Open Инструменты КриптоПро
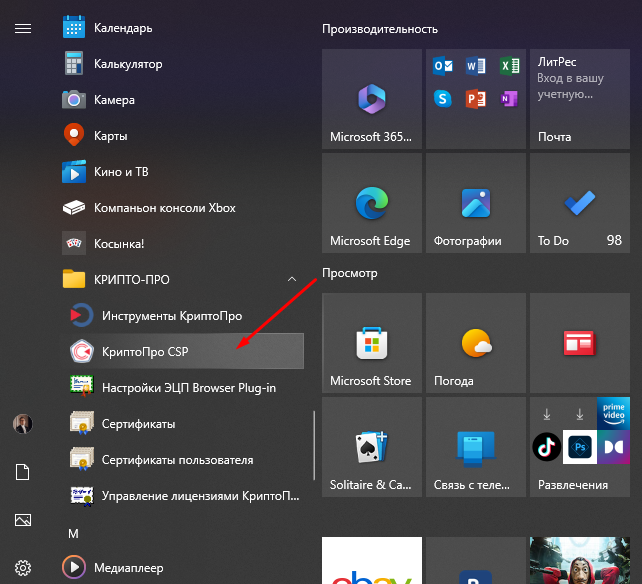The width and height of the screenshot is (642, 584). coord(183,316)
